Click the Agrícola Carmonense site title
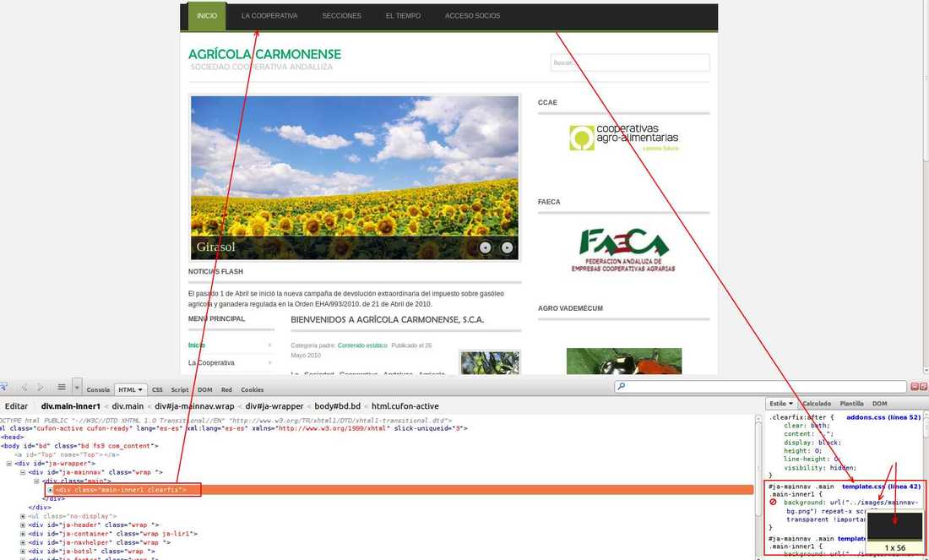This screenshot has width=929, height=560. 265,55
